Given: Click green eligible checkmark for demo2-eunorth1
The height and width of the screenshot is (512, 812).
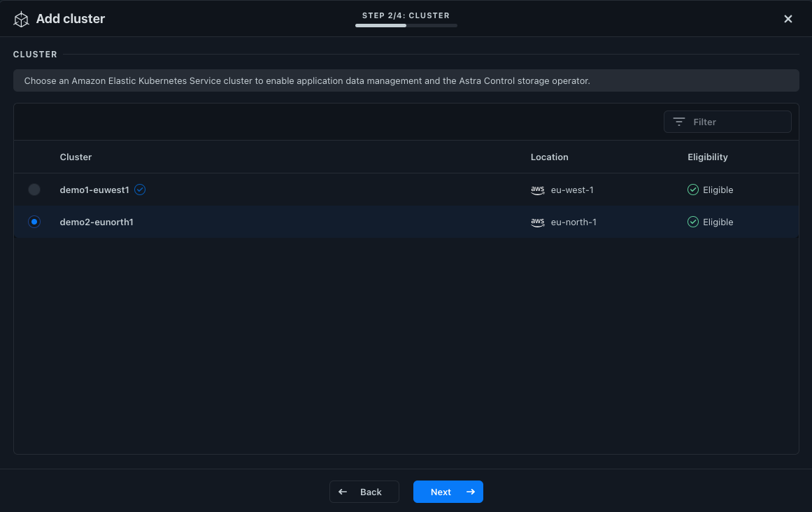Looking at the screenshot, I should [x=693, y=222].
